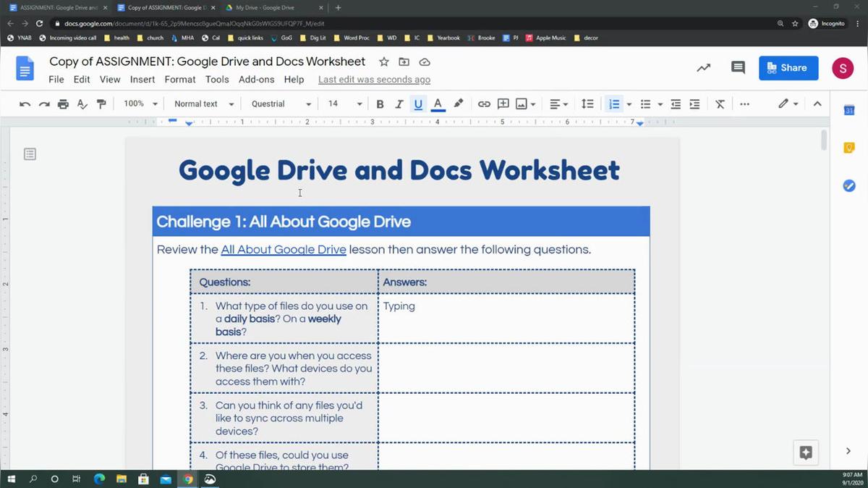Screen dimensions: 868x488
Task: Run spelling and grammar check icon
Action: tap(82, 104)
